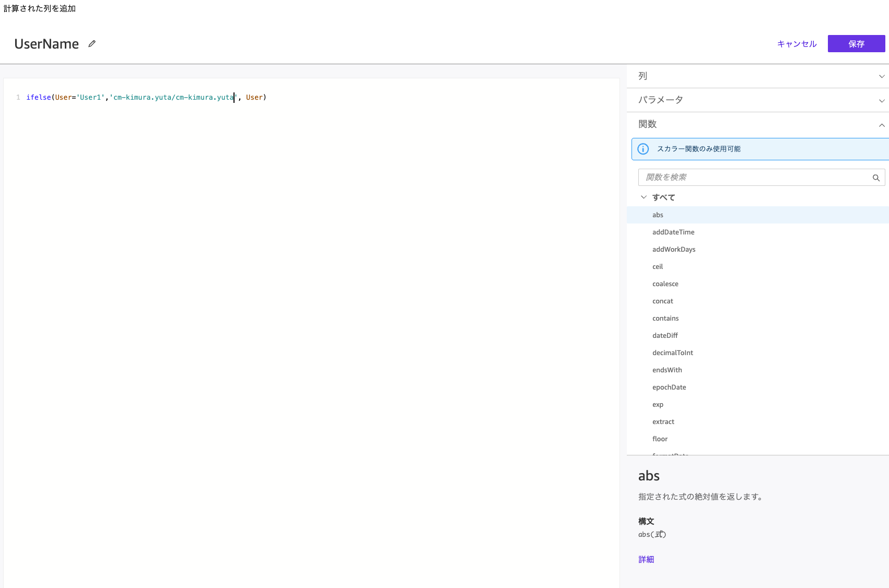The height and width of the screenshot is (588, 889).
Task: Click the 保存 button
Action: pos(856,43)
